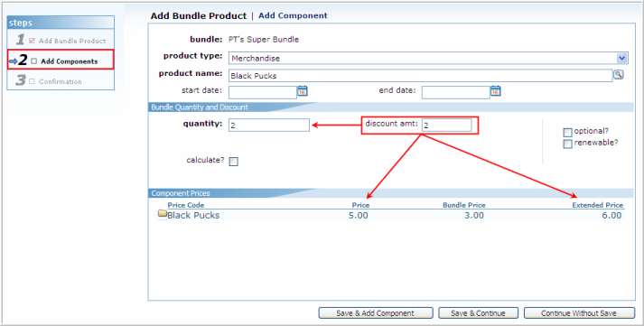Click the Extended Price column header
The height and width of the screenshot is (326, 644).
pos(597,205)
